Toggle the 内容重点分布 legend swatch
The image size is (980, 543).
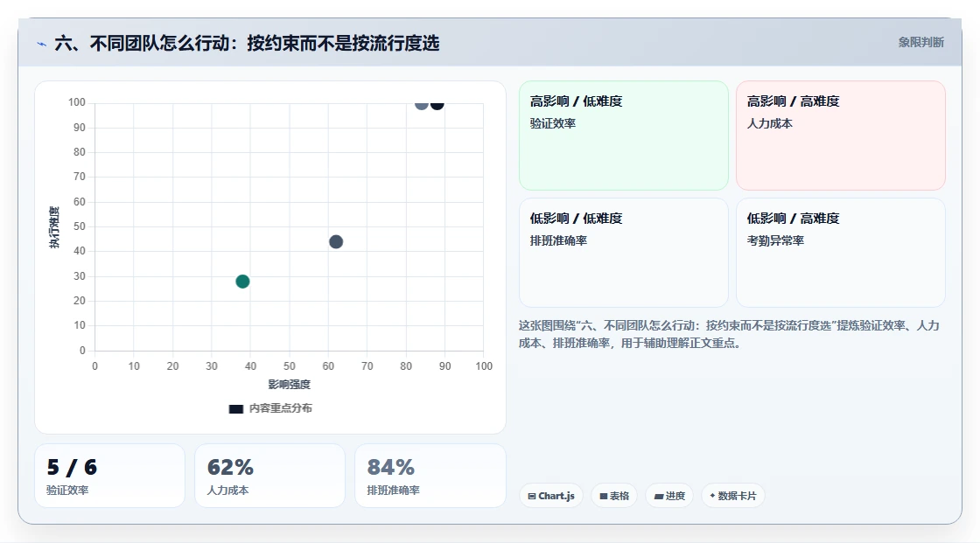click(235, 408)
